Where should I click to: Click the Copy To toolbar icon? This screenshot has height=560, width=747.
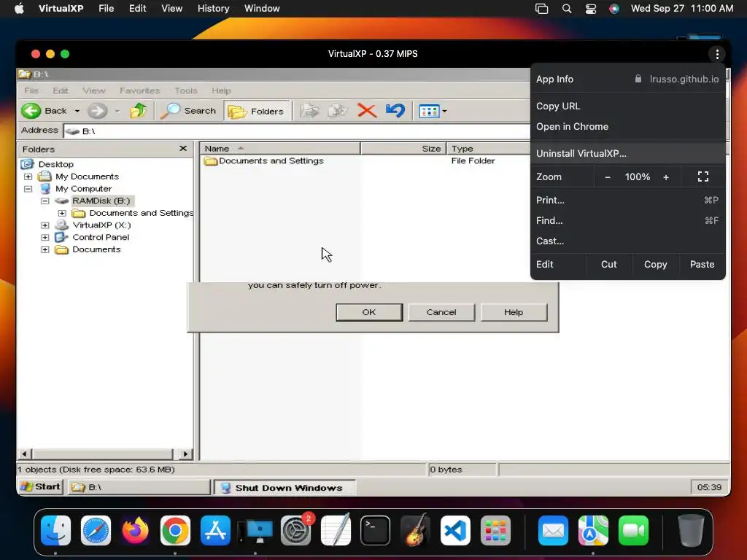(338, 111)
